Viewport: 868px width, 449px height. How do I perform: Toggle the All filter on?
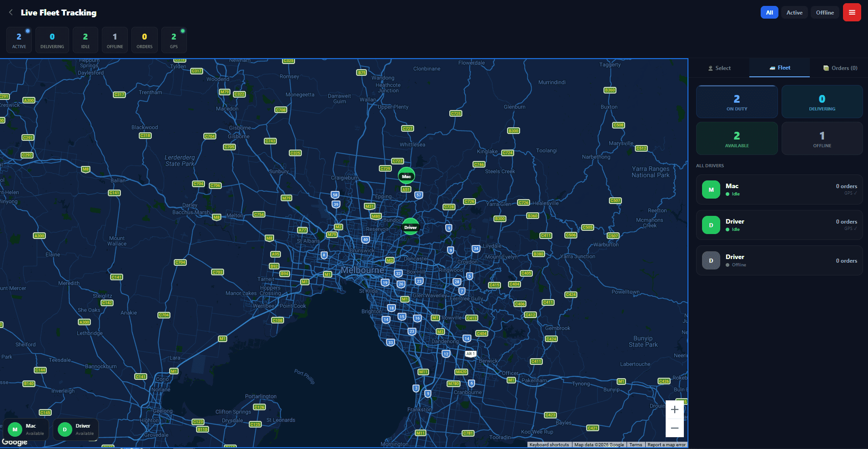coord(768,12)
